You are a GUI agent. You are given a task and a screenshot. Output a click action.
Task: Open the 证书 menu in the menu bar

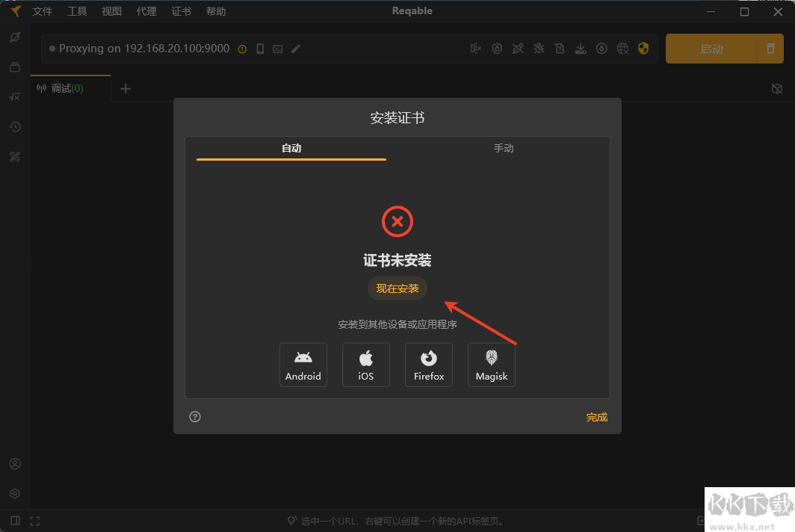coord(181,10)
